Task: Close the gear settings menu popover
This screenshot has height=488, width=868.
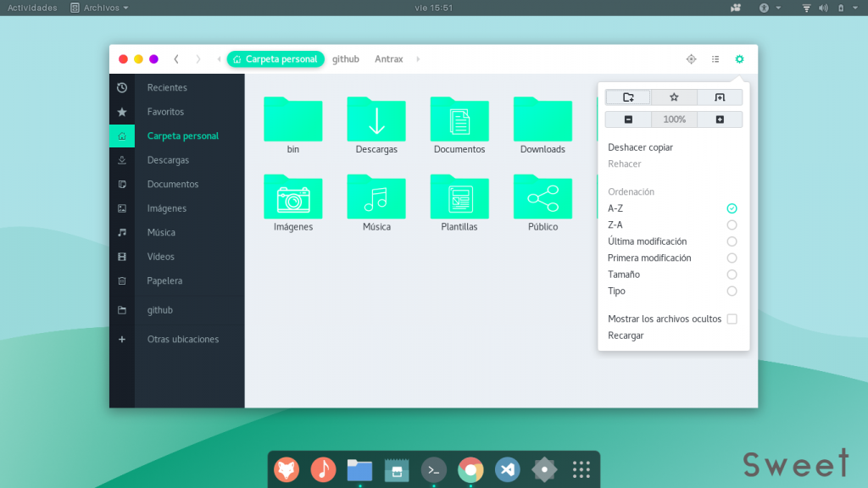Action: click(x=739, y=59)
